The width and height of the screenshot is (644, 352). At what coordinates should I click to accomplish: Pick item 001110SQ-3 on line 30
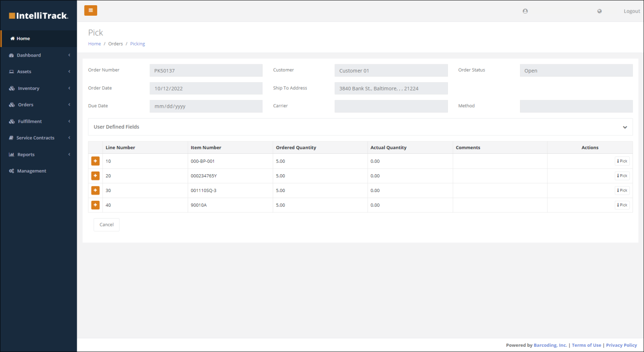coord(622,190)
